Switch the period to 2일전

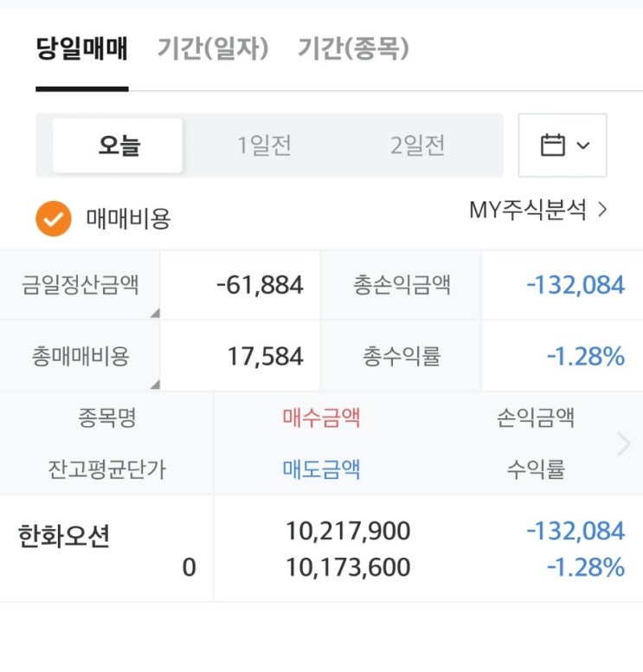click(x=417, y=145)
